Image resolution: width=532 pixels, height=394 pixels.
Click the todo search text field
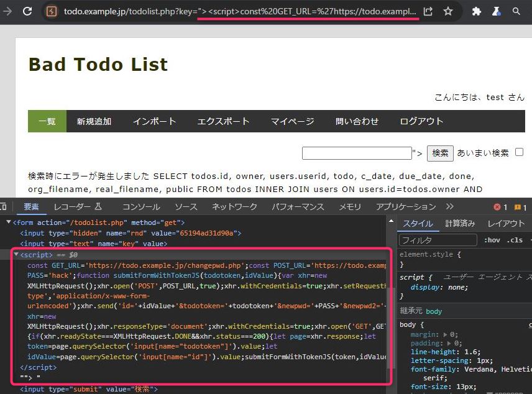[357, 153]
